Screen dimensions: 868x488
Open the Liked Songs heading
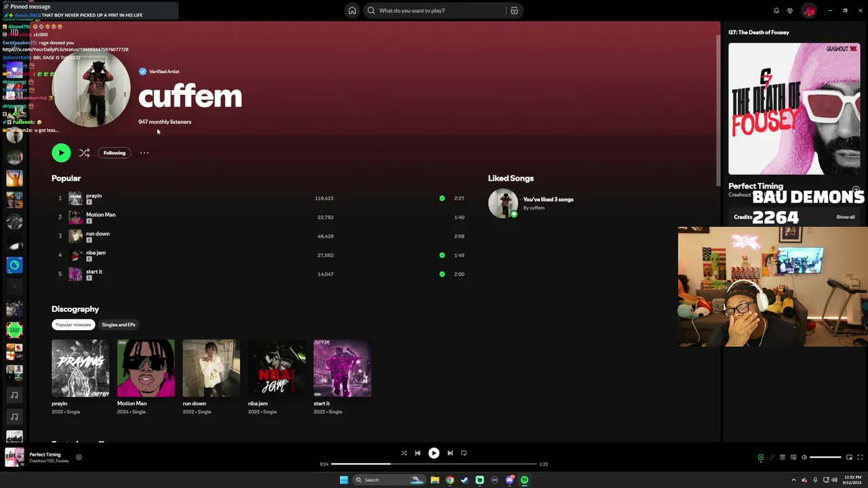pos(511,178)
